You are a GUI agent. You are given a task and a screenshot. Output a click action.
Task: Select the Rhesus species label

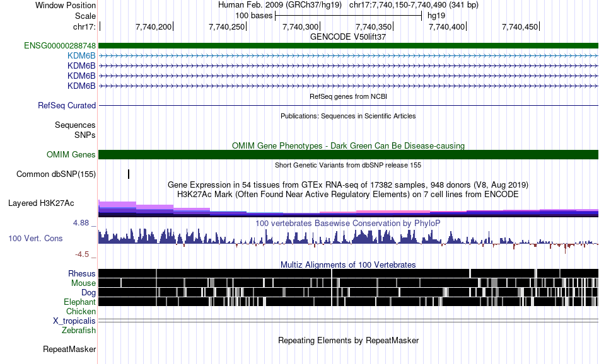point(82,273)
